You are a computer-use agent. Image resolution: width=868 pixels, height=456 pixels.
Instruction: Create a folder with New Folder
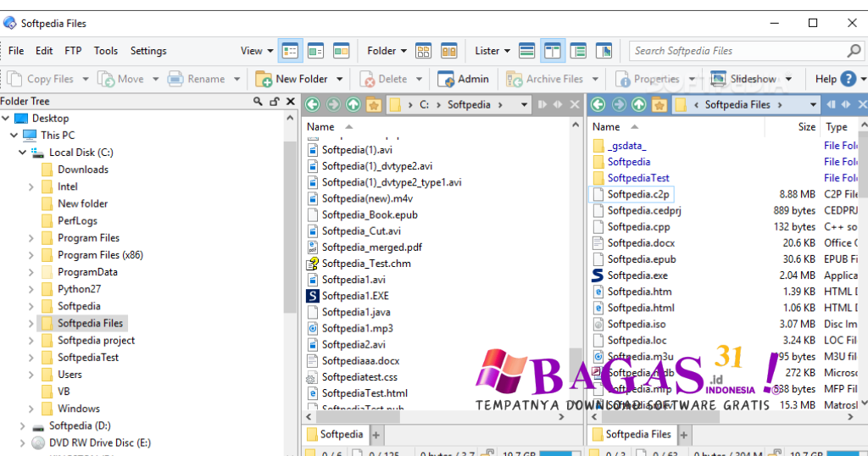[x=292, y=79]
